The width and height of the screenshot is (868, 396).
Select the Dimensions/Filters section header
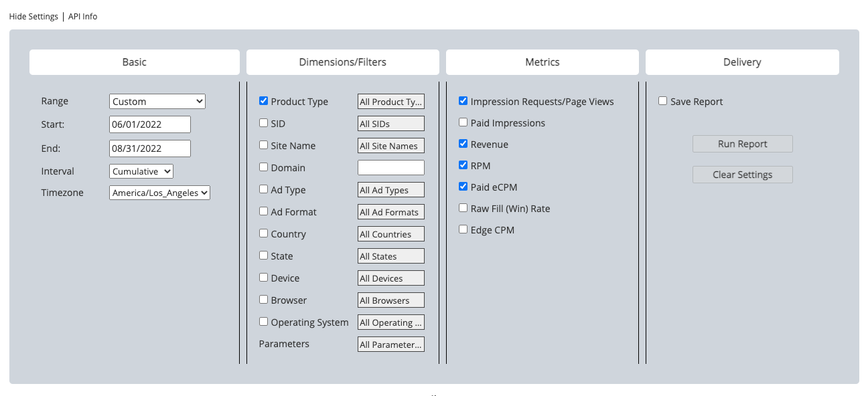342,62
